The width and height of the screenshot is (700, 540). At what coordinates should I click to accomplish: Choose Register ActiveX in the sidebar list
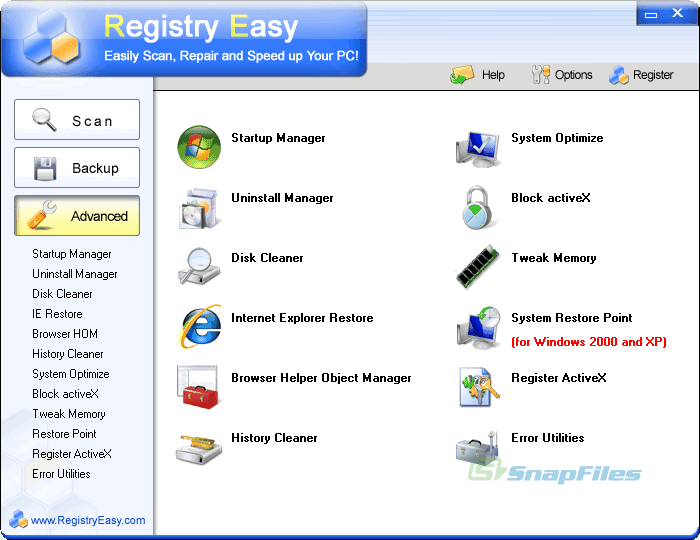[71, 454]
